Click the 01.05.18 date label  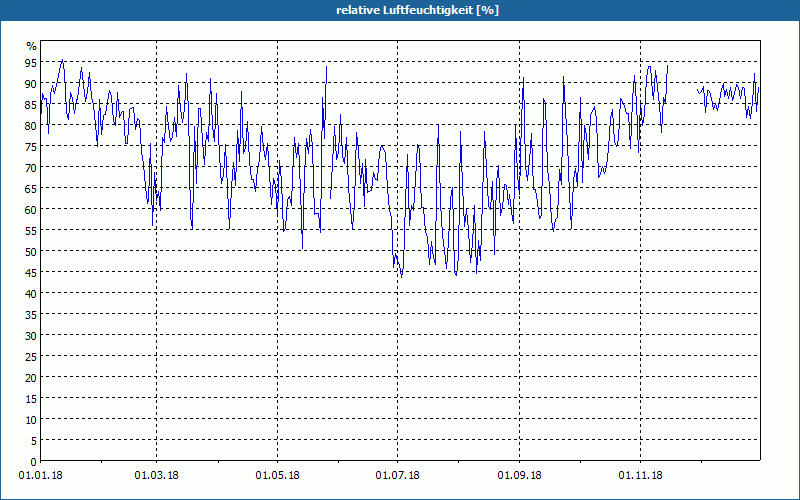pos(278,476)
